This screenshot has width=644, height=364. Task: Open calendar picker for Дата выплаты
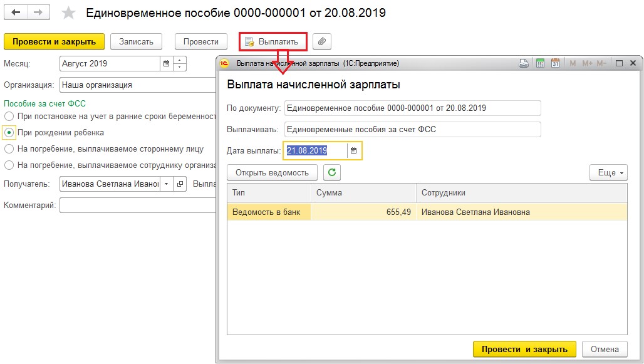353,150
